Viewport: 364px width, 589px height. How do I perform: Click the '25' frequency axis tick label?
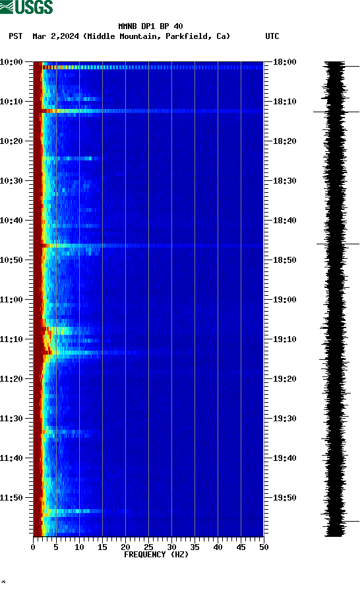point(148,547)
